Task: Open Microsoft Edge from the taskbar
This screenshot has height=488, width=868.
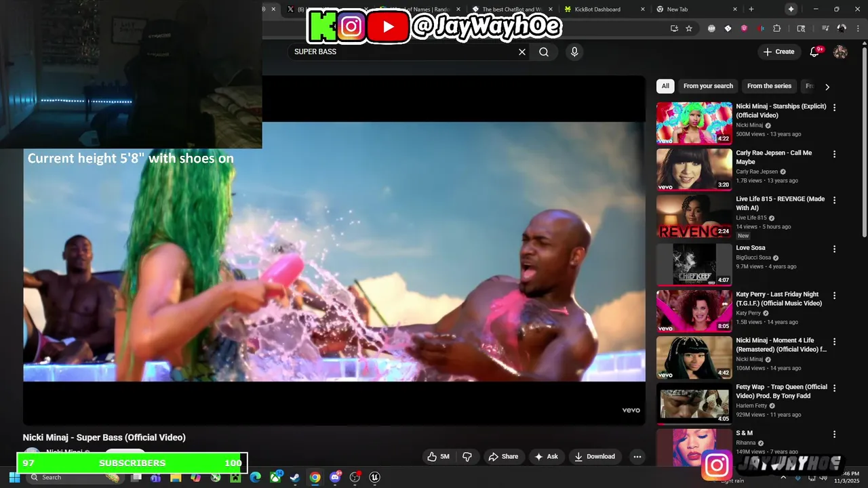Action: pos(255,477)
